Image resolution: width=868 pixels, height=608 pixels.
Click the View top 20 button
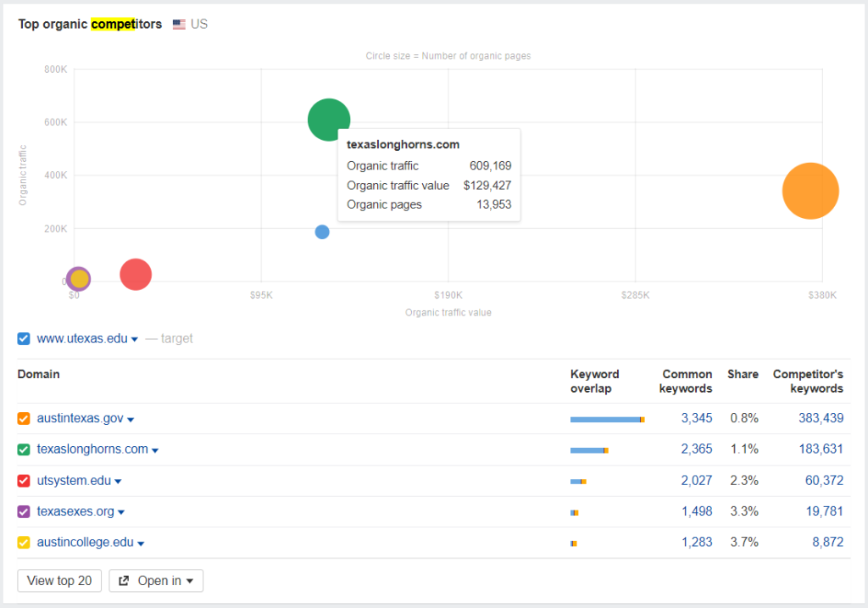click(x=59, y=580)
